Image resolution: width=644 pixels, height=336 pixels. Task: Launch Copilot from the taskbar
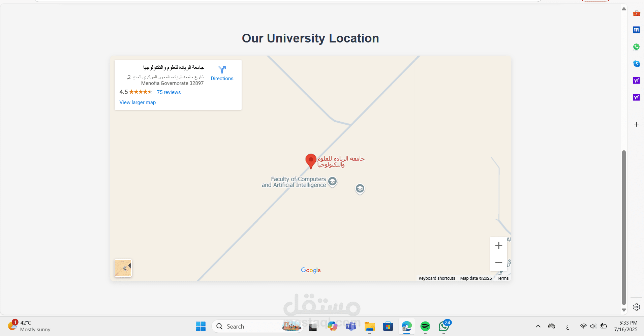pyautogui.click(x=332, y=326)
